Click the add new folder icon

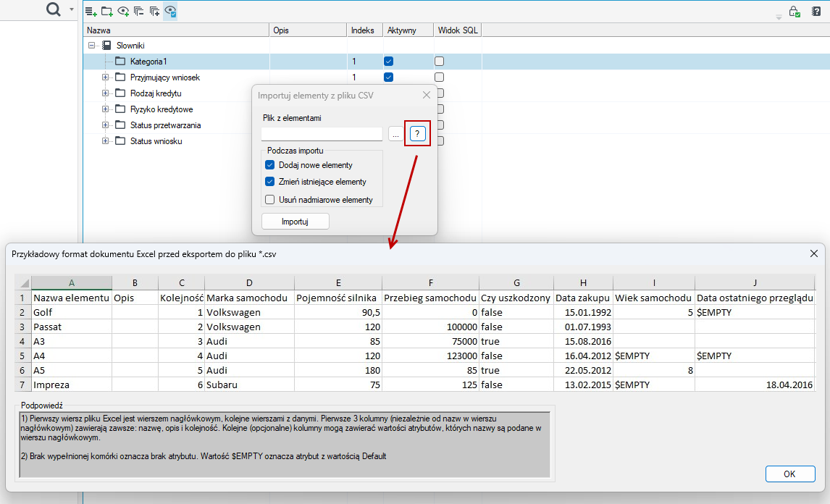coord(107,11)
